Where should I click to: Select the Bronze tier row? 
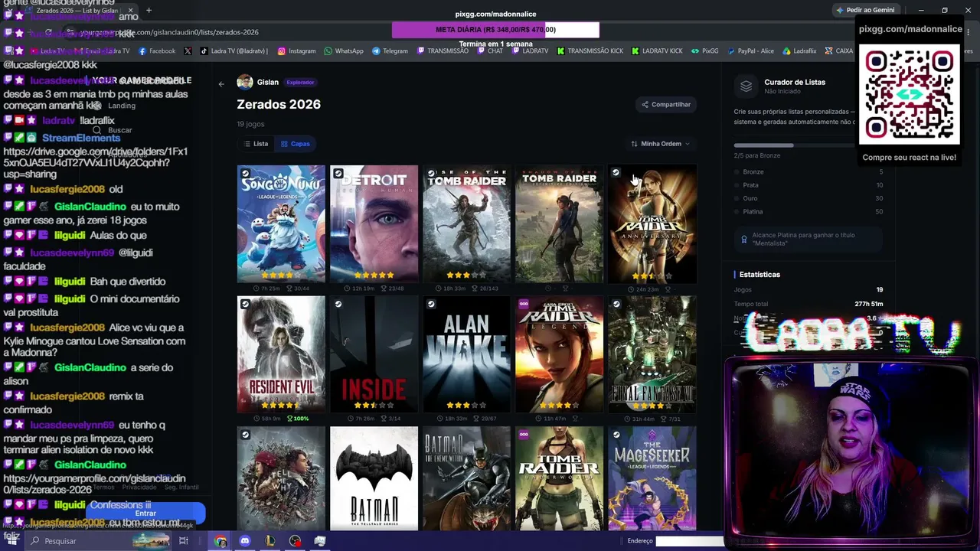click(808, 172)
